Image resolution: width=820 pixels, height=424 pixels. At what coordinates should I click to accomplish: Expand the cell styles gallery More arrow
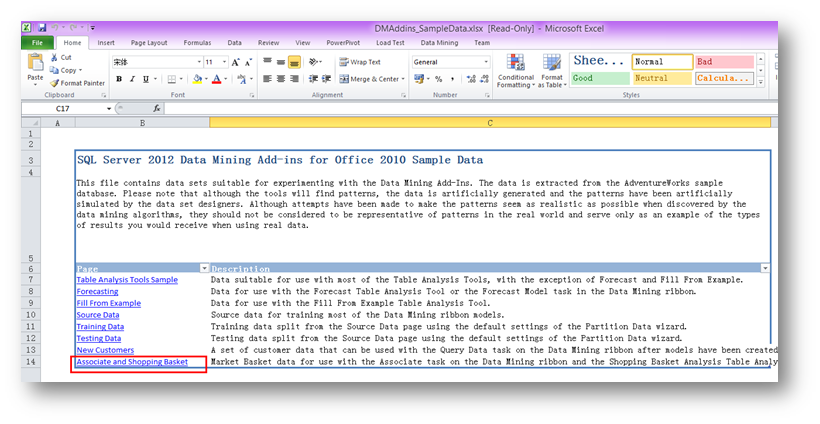coord(761,82)
